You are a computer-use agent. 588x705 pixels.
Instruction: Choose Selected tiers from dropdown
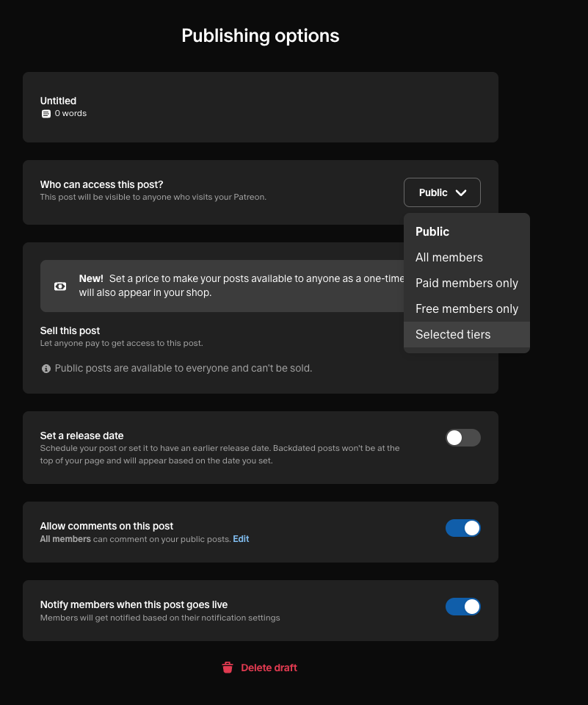453,334
